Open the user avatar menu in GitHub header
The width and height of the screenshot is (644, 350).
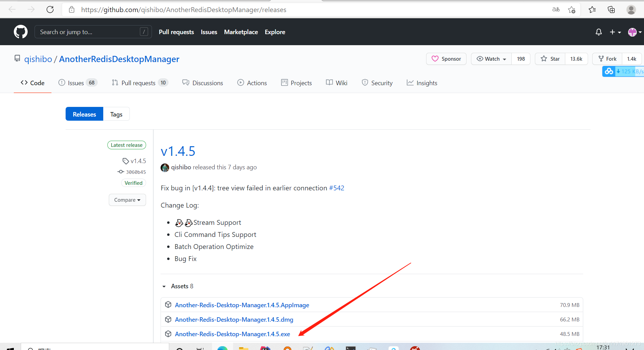pyautogui.click(x=635, y=32)
